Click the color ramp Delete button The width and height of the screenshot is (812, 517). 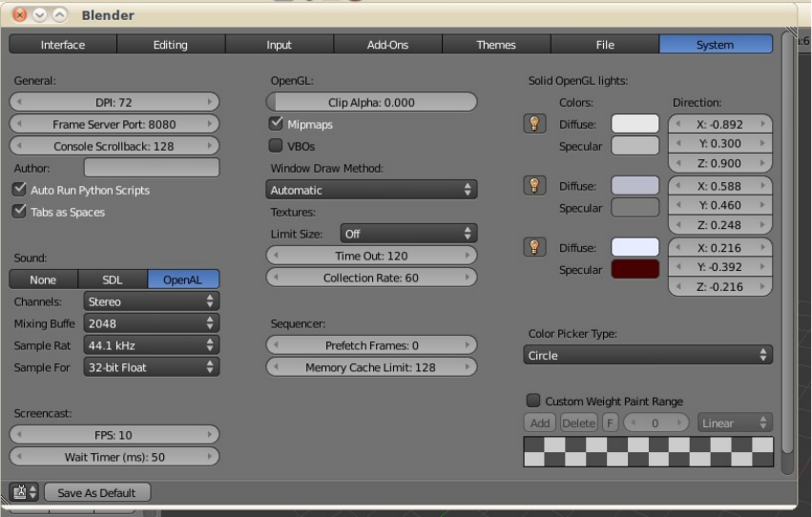point(579,423)
